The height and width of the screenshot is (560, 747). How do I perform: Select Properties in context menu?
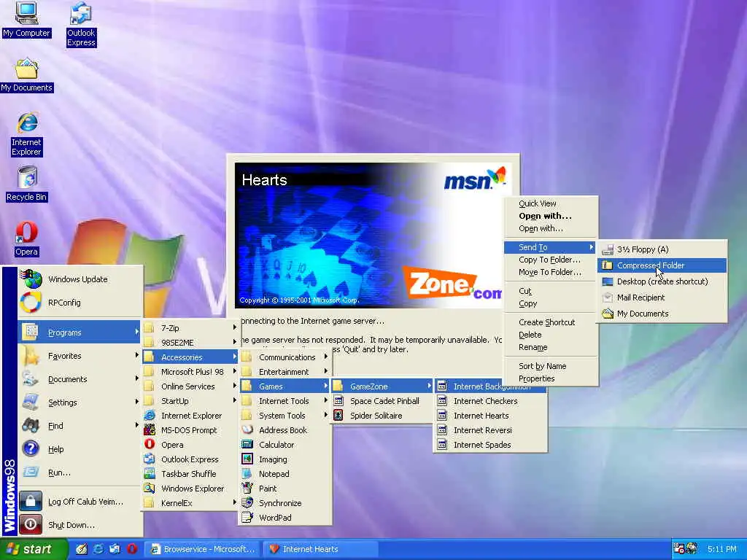551,378
